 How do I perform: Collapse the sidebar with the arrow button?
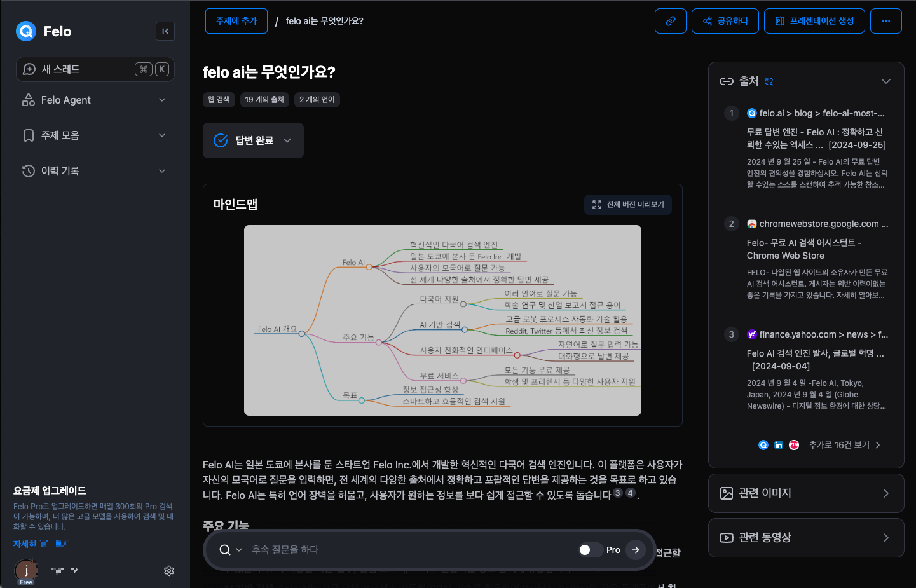pyautogui.click(x=165, y=31)
